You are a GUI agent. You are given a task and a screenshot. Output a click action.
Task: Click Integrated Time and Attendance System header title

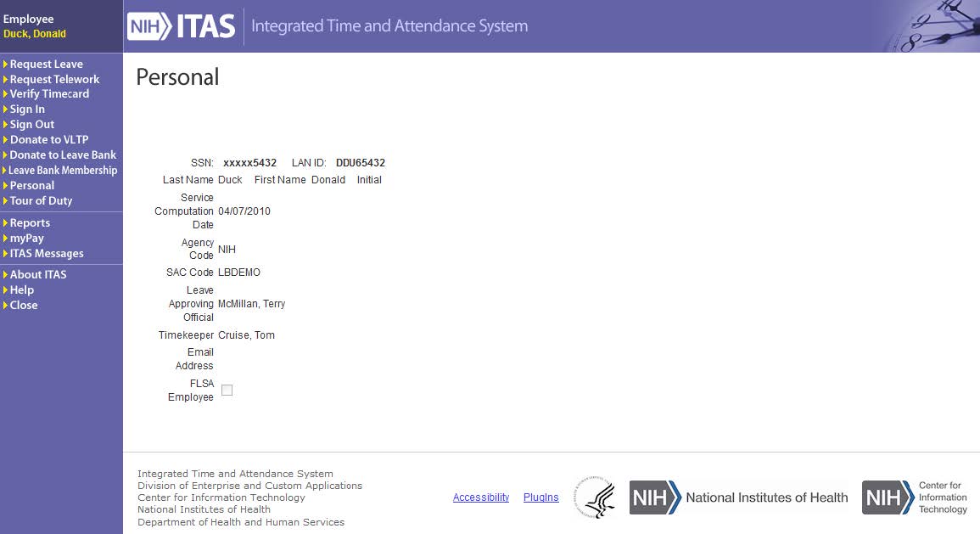tap(389, 26)
